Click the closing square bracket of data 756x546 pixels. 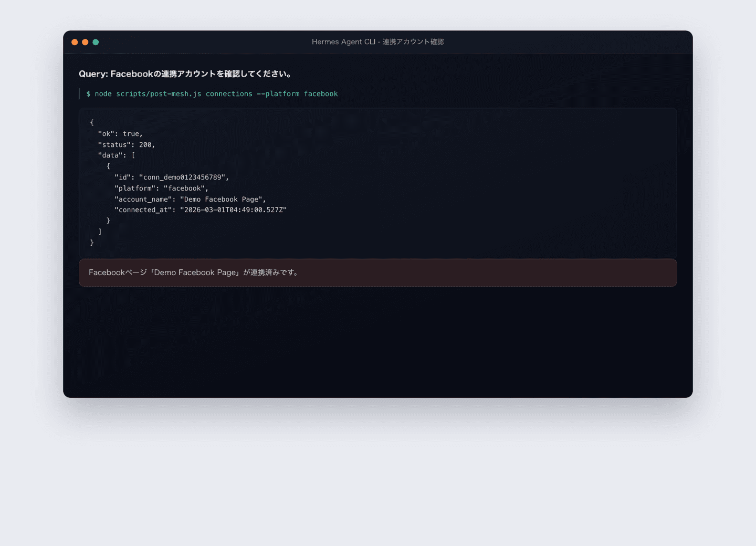100,232
